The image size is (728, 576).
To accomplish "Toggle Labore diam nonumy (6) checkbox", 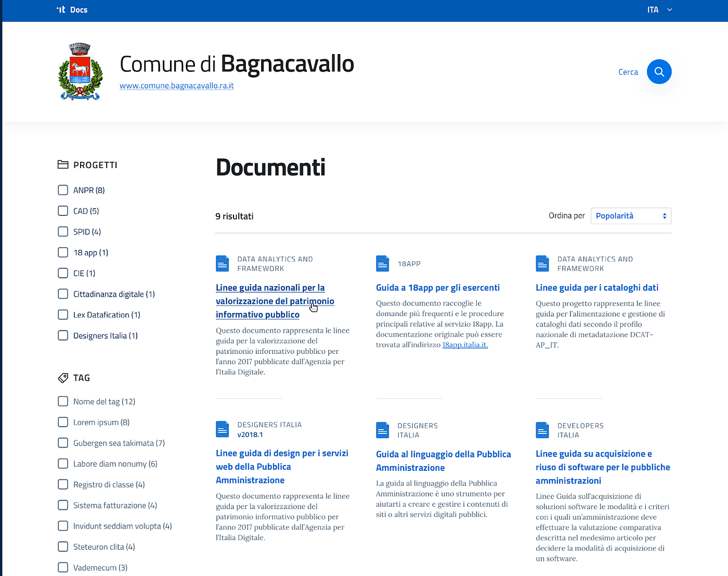I will (63, 464).
